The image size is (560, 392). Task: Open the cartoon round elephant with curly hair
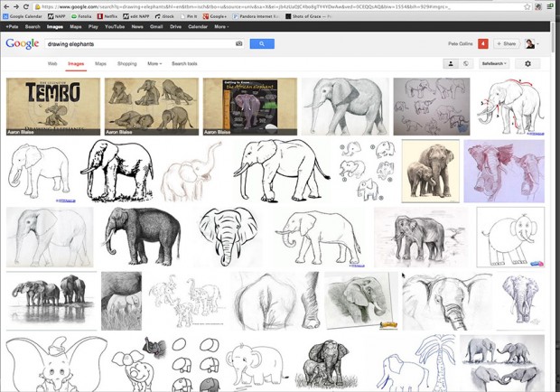510,237
